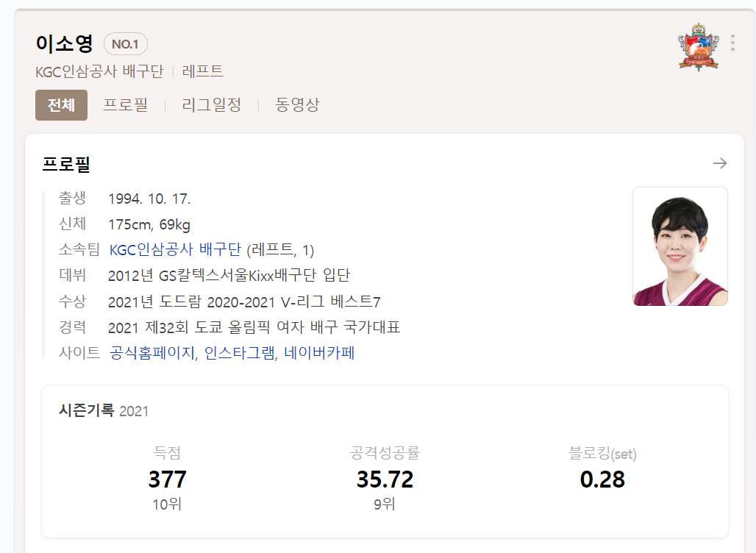
Task: Click the arrow beside the 프로필 heading
Action: click(x=720, y=163)
